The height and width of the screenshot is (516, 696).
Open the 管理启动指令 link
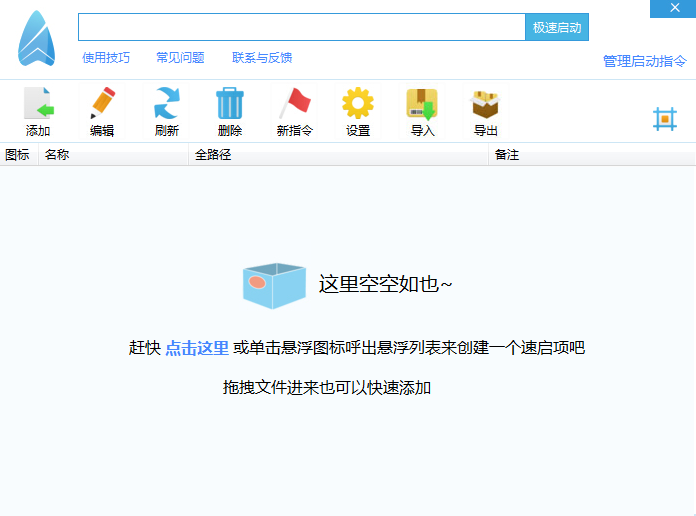tap(645, 61)
